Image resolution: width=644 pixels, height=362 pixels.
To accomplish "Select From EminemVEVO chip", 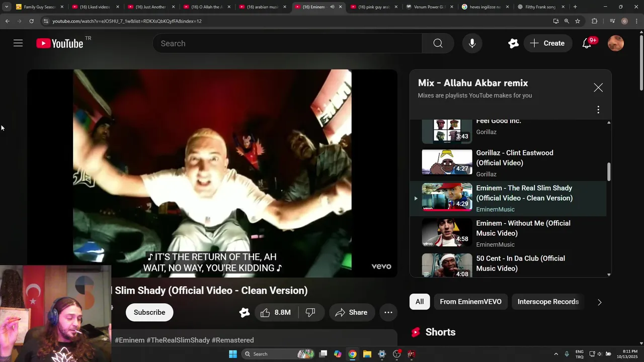I will point(470,302).
